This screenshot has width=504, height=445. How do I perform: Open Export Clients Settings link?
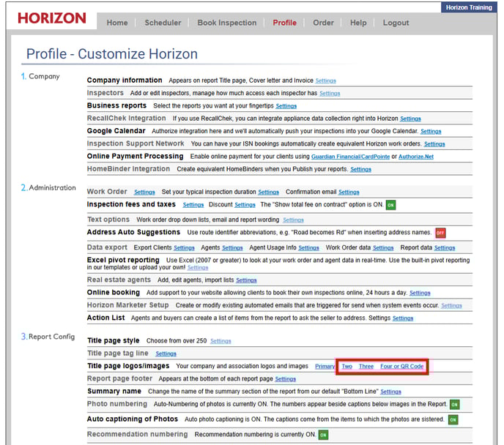pyautogui.click(x=184, y=248)
